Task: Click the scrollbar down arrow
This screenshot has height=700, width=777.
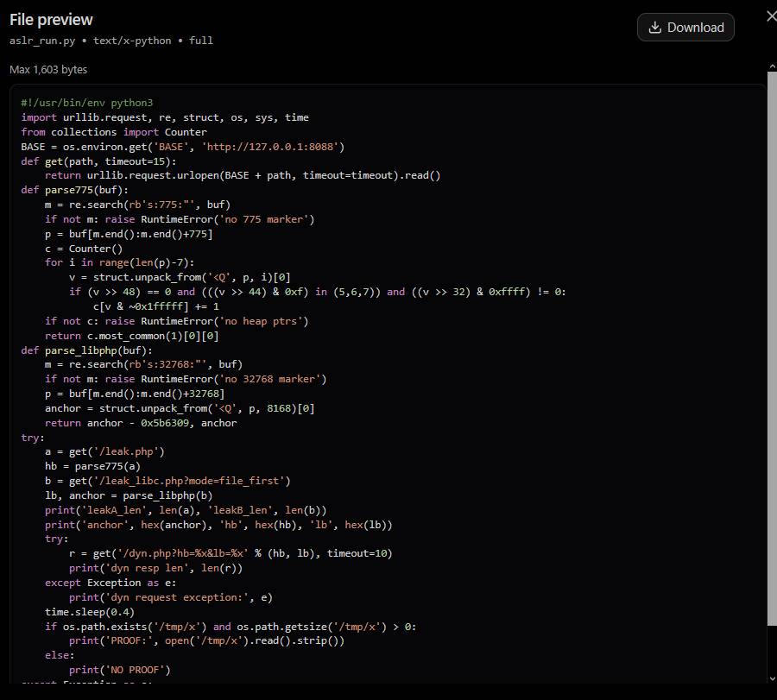Action: click(x=772, y=678)
